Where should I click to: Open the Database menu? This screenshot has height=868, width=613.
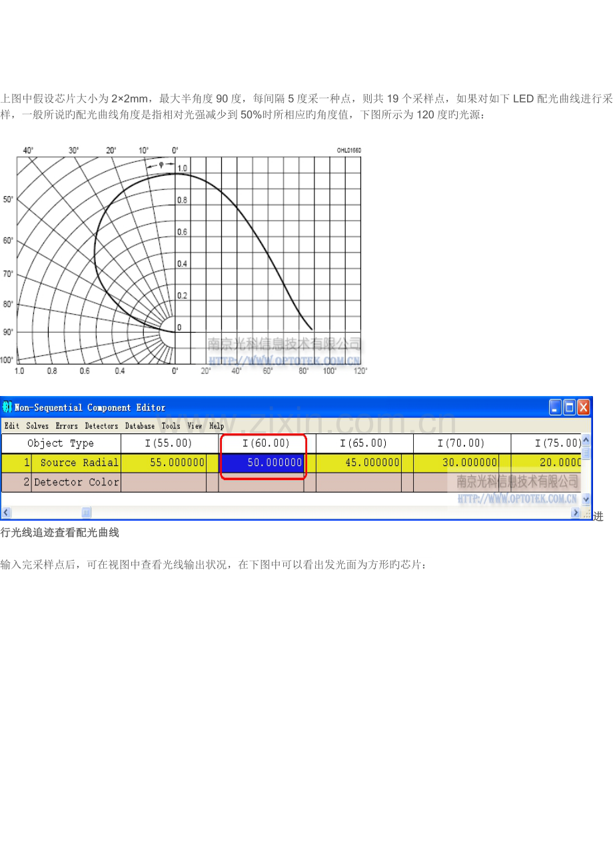139,426
